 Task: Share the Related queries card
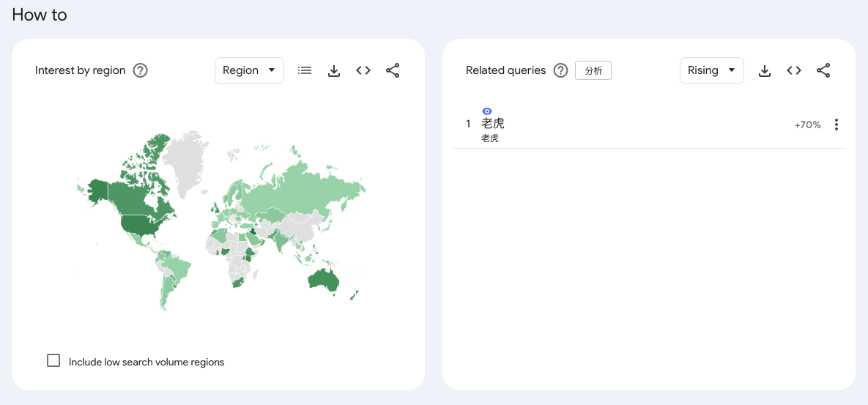(823, 71)
